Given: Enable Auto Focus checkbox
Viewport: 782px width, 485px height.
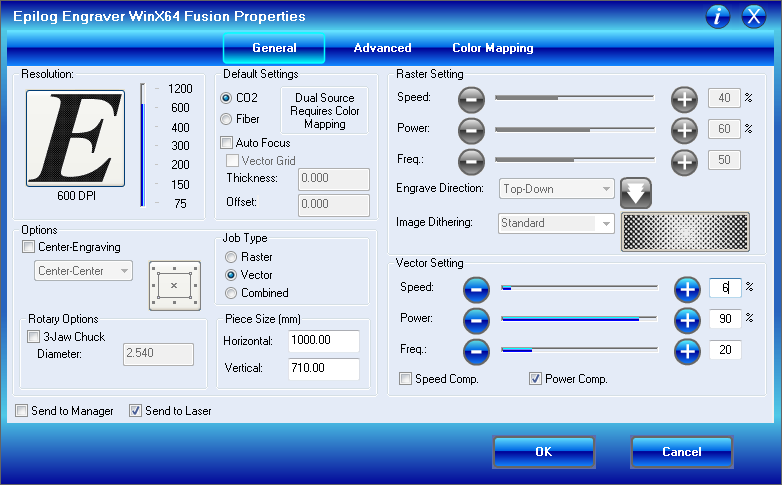Looking at the screenshot, I should pos(226,143).
